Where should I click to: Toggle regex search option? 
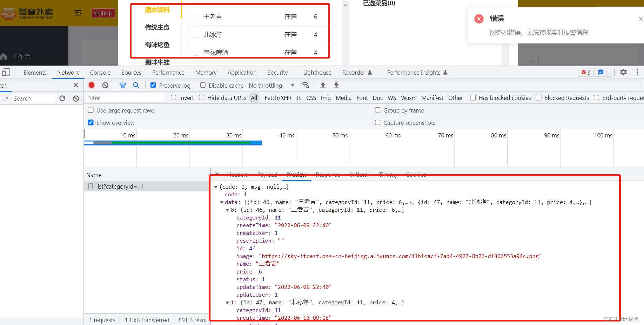point(6,99)
